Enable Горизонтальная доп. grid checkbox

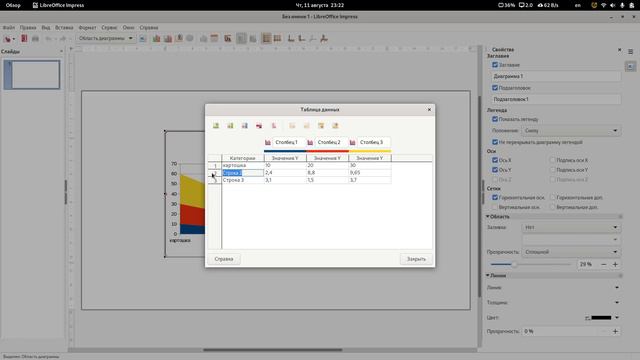pyautogui.click(x=553, y=197)
